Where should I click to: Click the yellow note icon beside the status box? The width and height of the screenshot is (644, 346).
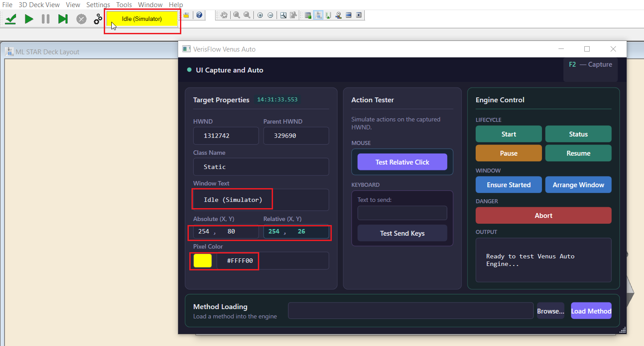tap(186, 15)
